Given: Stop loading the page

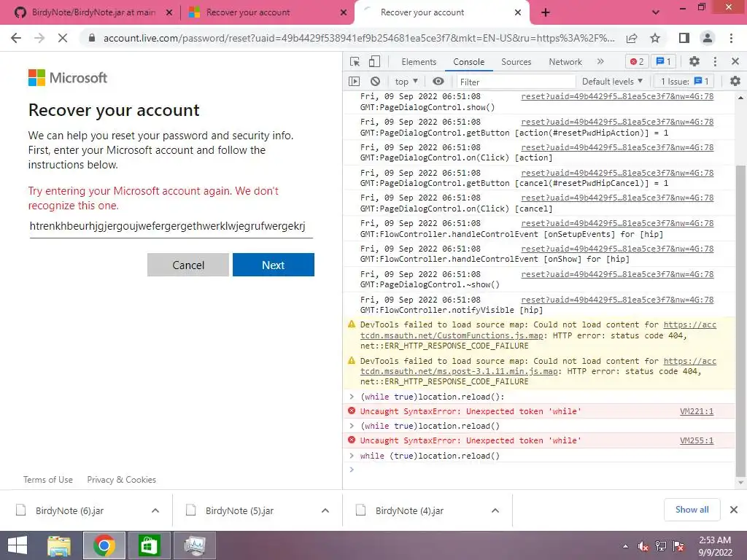Looking at the screenshot, I should click(63, 38).
